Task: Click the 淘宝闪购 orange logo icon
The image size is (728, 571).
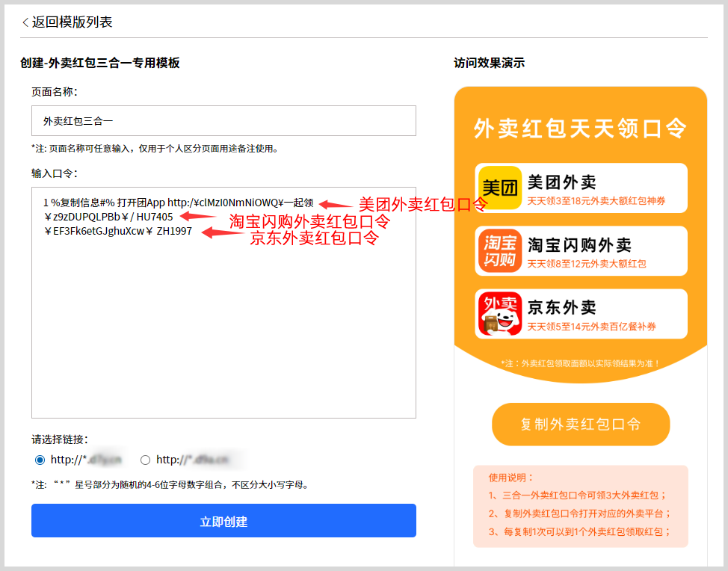Action: tap(500, 250)
